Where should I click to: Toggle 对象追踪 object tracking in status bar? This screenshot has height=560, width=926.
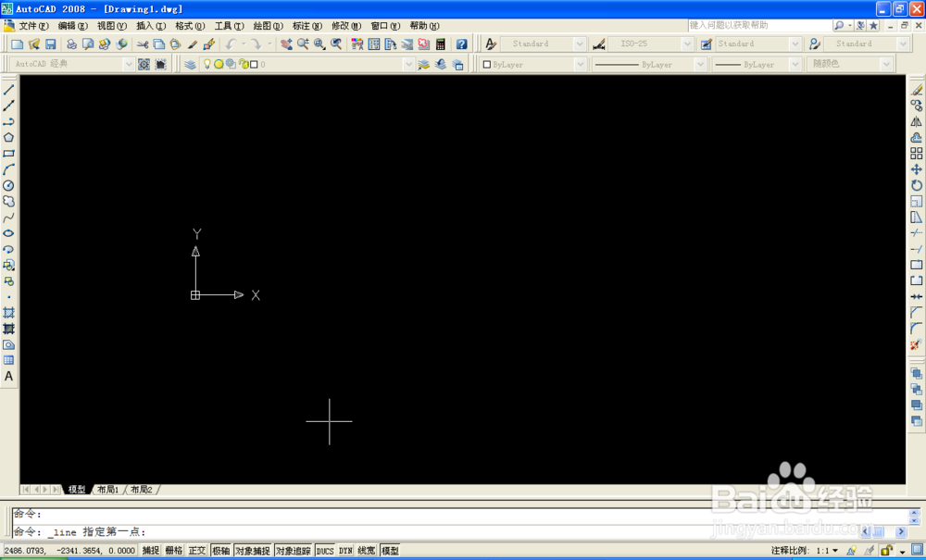point(293,551)
